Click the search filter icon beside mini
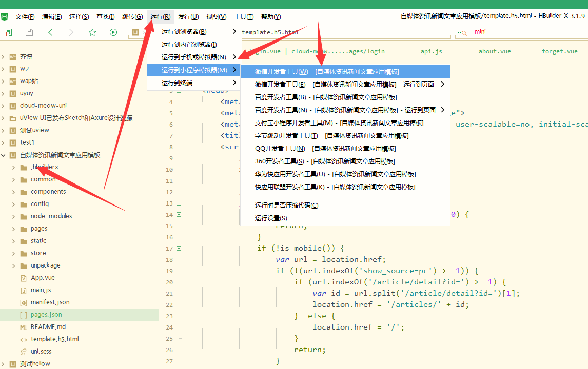 point(462,33)
